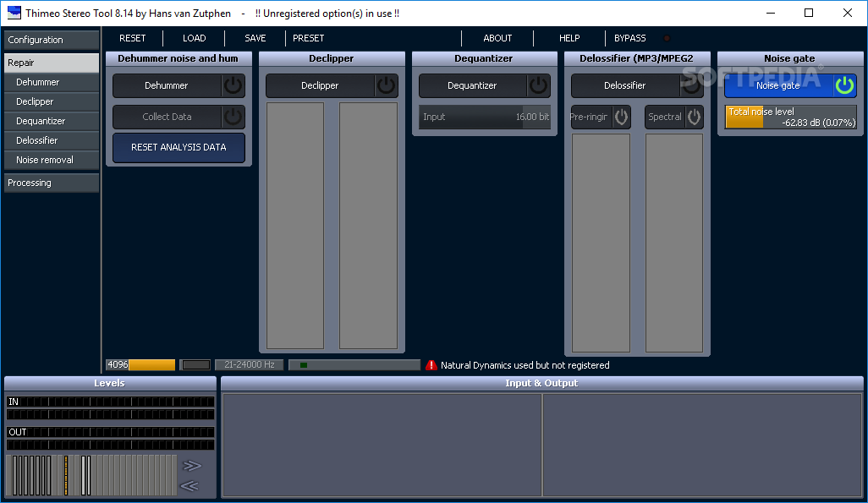Click the red warning icon in status bar

[x=431, y=365]
